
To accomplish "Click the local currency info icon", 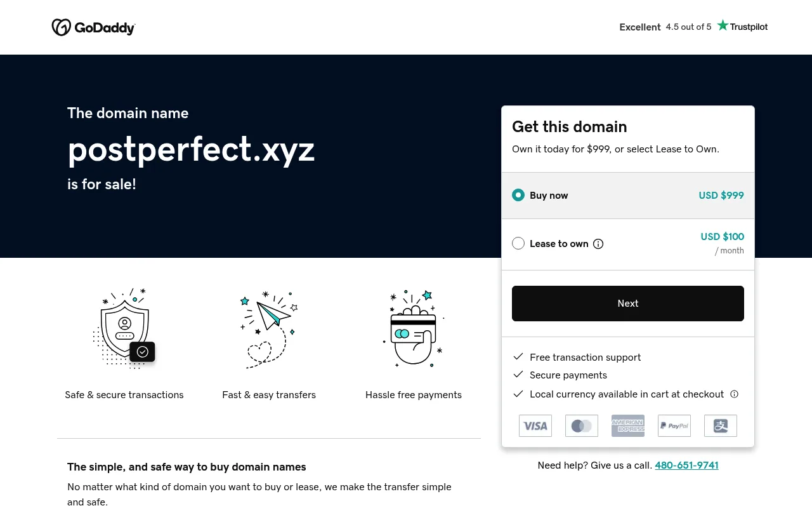I will [735, 394].
